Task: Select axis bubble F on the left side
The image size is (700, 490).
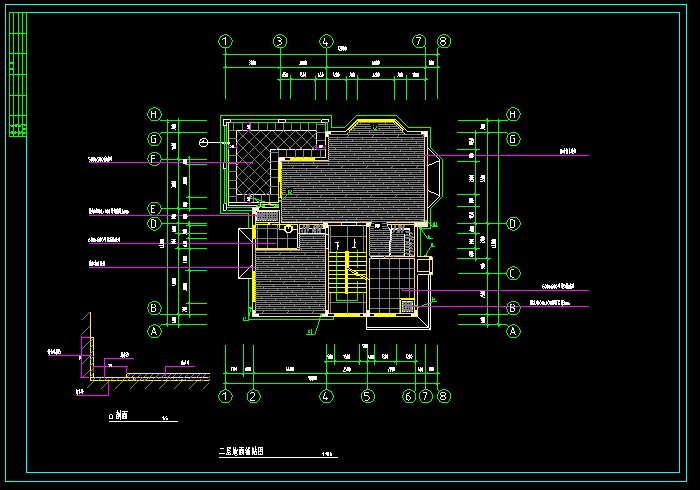Action: coord(155,159)
